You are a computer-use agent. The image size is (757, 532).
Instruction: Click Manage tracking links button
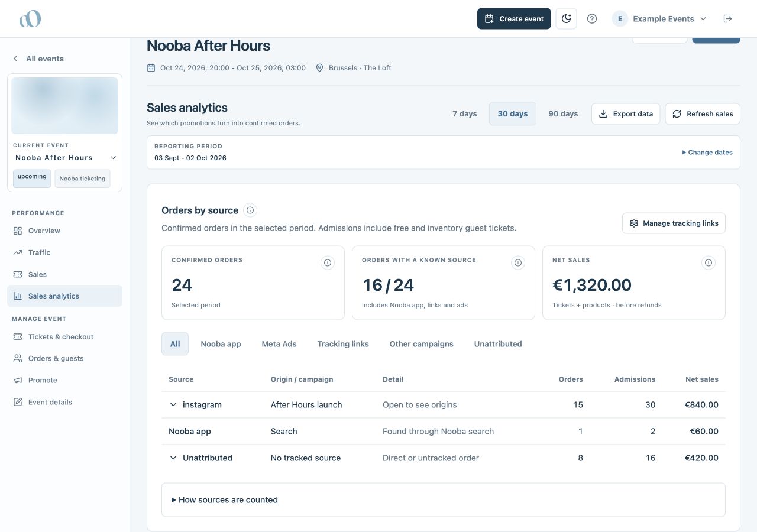click(x=674, y=223)
